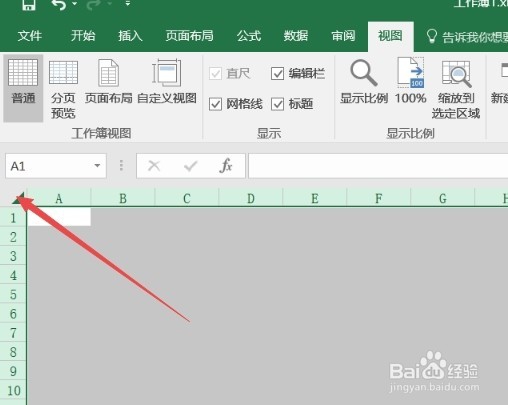Select column F header

(x=379, y=199)
